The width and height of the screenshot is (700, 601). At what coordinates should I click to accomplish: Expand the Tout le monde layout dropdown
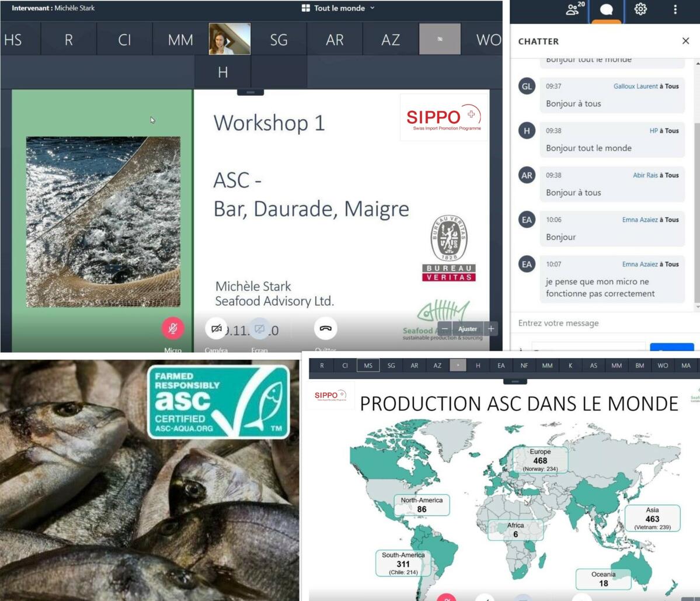click(x=339, y=8)
